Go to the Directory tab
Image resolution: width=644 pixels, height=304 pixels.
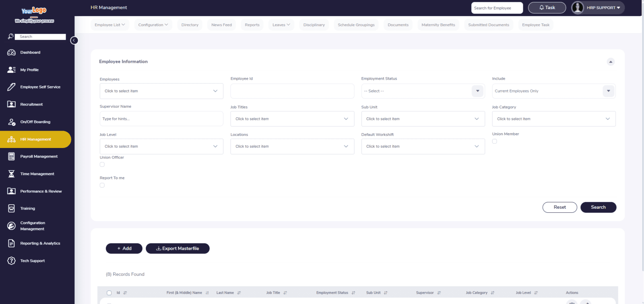[x=190, y=25]
